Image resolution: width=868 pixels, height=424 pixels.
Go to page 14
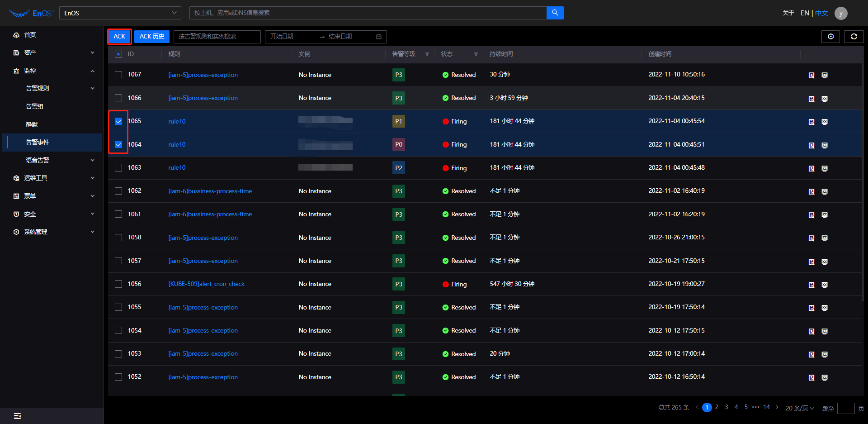tap(766, 407)
